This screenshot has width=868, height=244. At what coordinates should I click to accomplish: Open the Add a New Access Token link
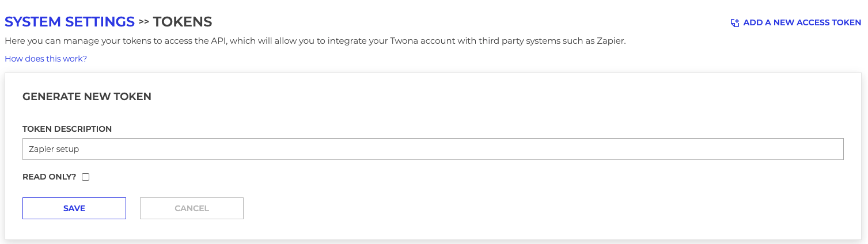(x=802, y=23)
